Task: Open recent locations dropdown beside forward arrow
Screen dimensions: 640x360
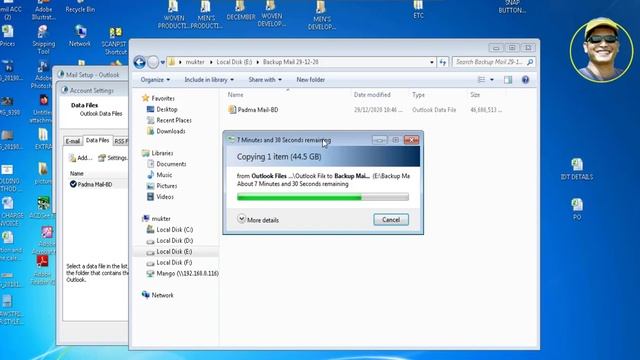Action: pos(162,62)
